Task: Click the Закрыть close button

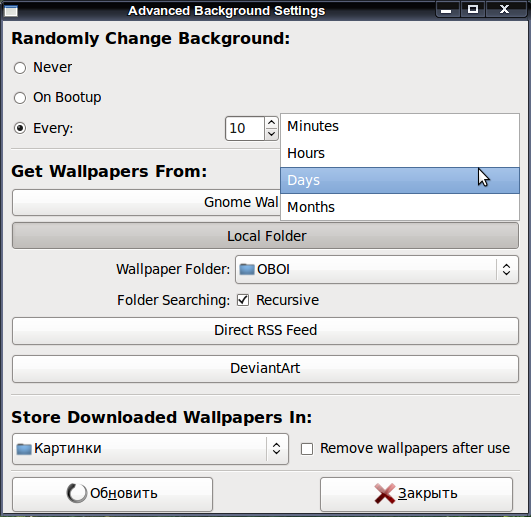Action: coord(417,494)
